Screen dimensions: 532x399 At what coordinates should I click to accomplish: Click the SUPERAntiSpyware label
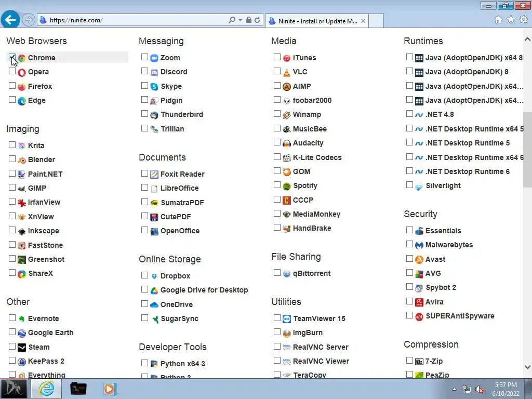[x=460, y=316]
